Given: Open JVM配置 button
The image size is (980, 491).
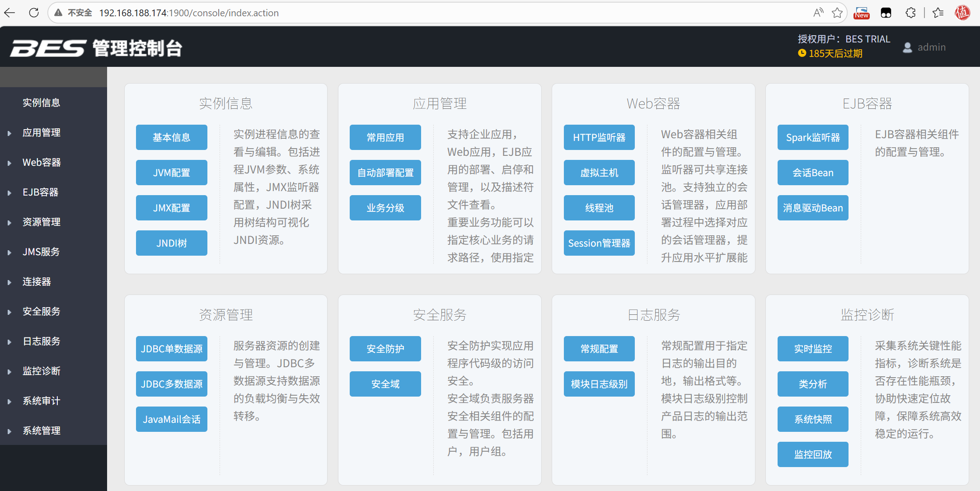Looking at the screenshot, I should tap(172, 173).
